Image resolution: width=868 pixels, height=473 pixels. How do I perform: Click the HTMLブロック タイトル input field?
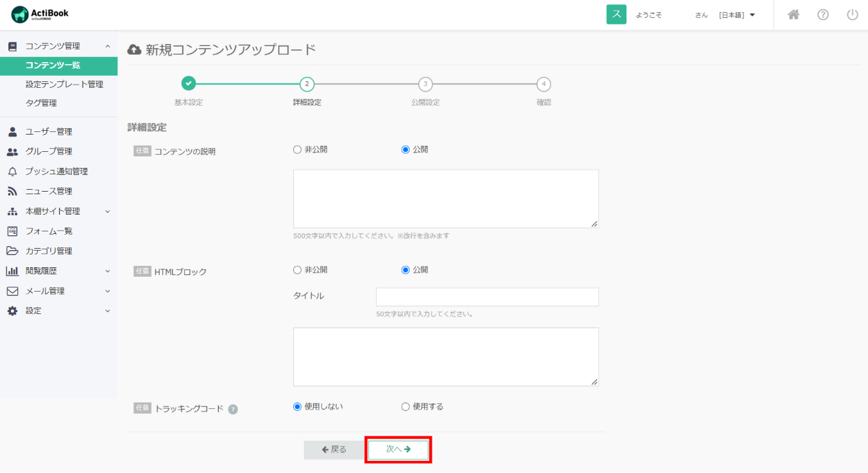pyautogui.click(x=487, y=297)
